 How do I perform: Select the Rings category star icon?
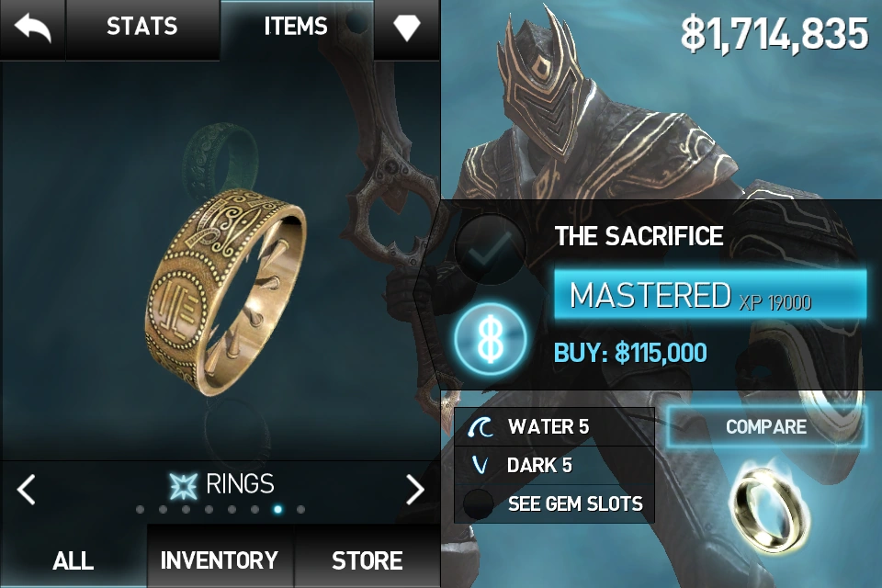pos(184,485)
